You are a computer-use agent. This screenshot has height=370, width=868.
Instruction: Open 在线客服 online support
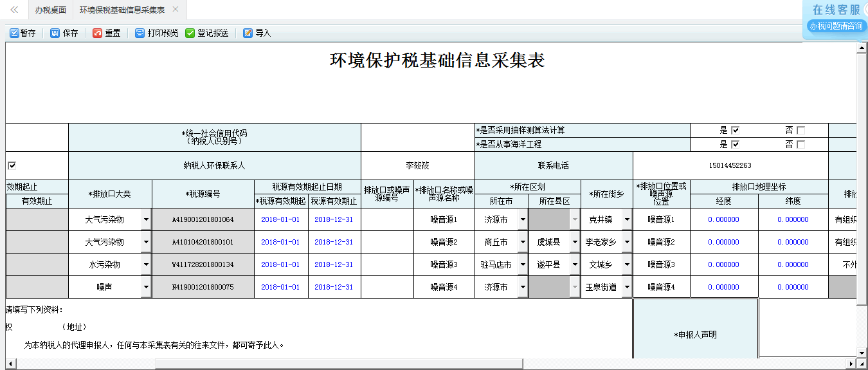click(x=836, y=10)
